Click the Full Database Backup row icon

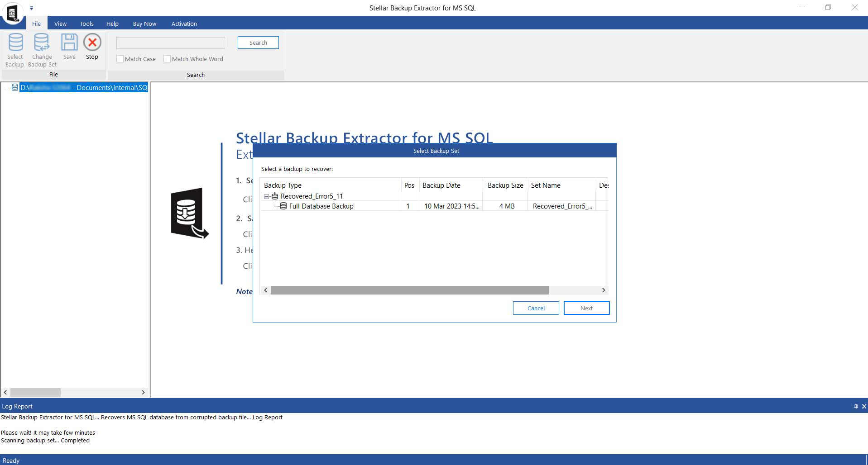click(x=283, y=206)
